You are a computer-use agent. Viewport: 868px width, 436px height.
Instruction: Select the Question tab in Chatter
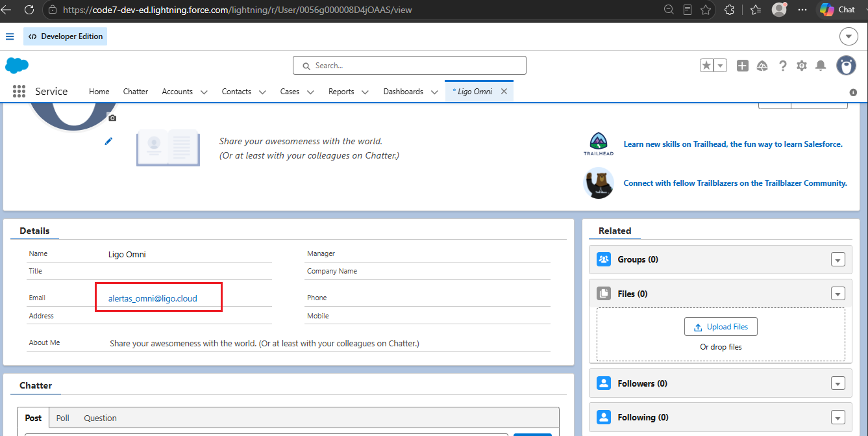pos(100,418)
